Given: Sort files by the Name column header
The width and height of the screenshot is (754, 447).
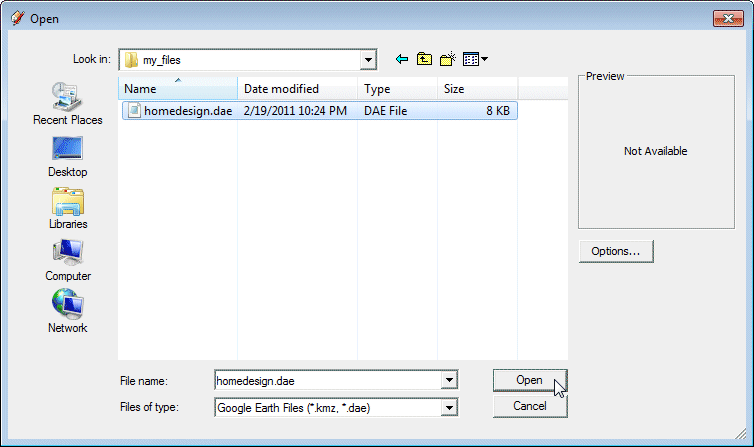Looking at the screenshot, I should click(177, 89).
